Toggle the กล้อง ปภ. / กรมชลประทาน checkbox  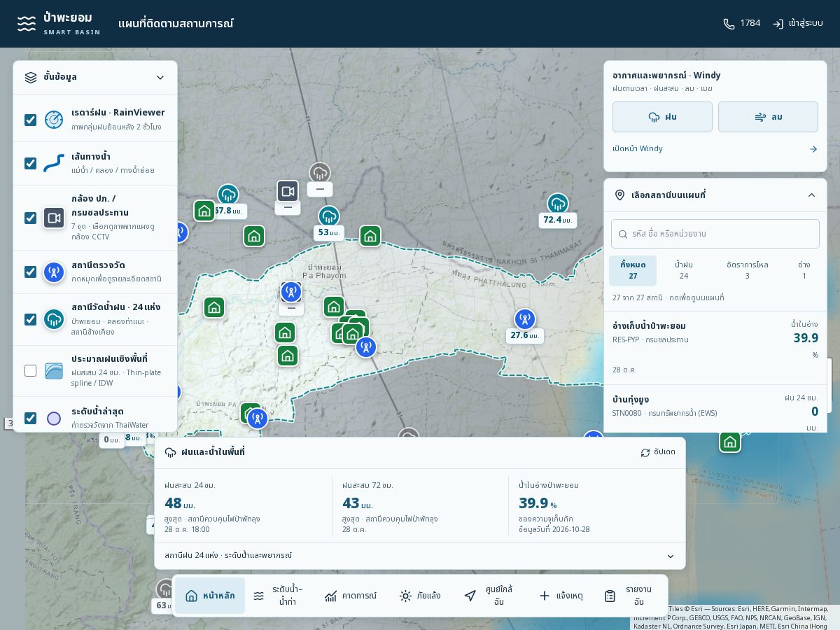tap(31, 218)
